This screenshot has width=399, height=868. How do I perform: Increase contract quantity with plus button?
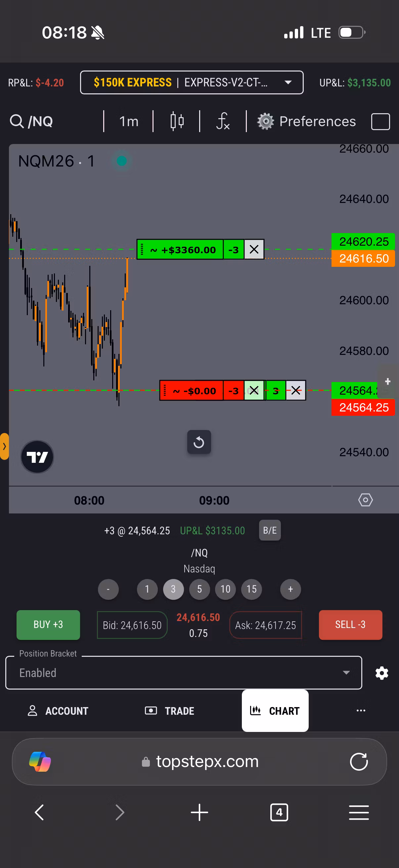[290, 589]
